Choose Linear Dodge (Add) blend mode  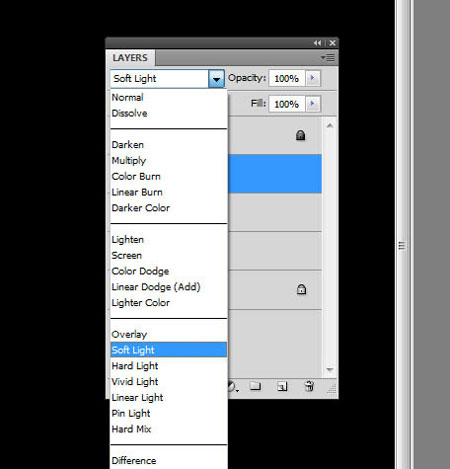click(x=169, y=287)
